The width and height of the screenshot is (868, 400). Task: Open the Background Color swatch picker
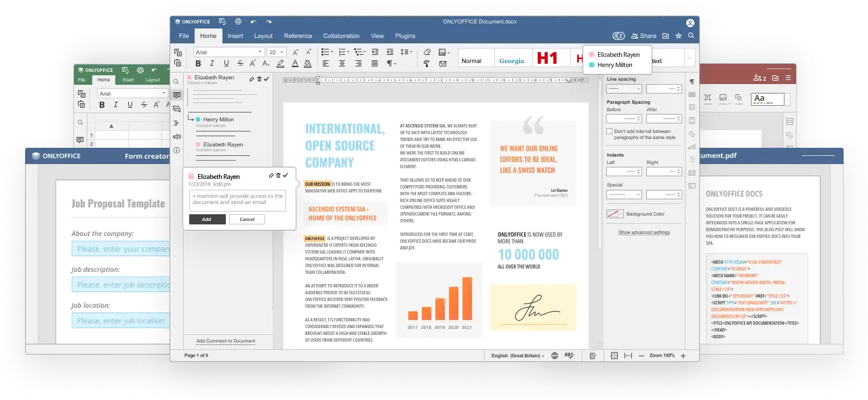pyautogui.click(x=614, y=214)
